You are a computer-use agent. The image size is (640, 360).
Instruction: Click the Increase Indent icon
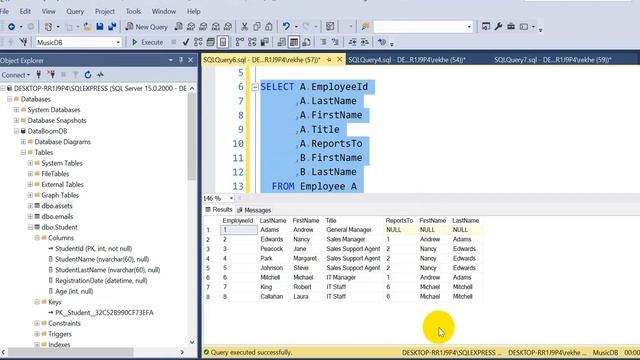click(364, 42)
